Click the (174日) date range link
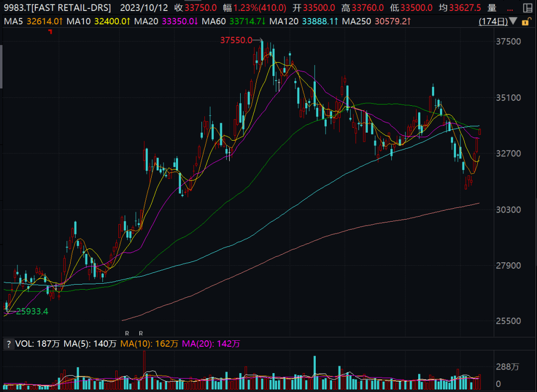537x392 pixels. click(493, 21)
